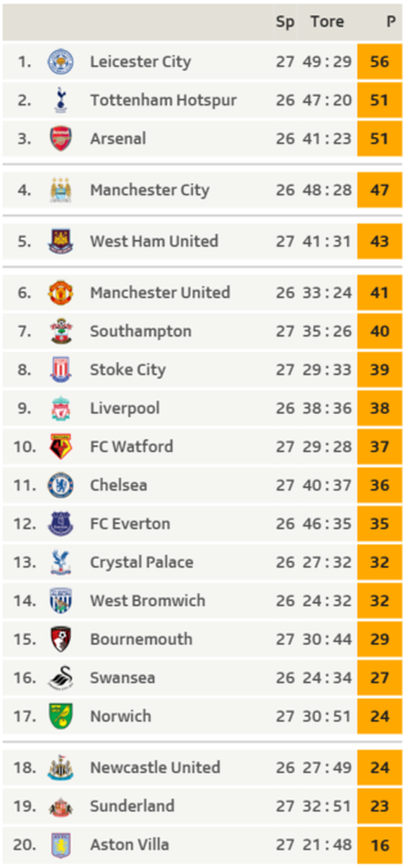
Task: Select the Crystal Palace team name
Action: coord(142,562)
